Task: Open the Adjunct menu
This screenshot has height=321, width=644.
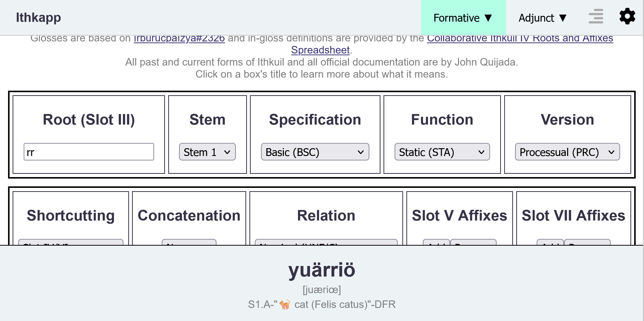Action: pos(543,18)
